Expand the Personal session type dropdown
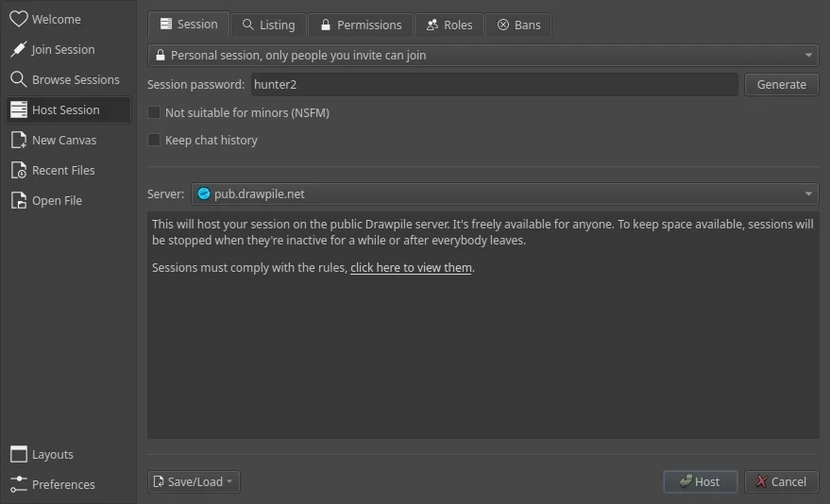Image resolution: width=830 pixels, height=504 pixels. tap(483, 55)
